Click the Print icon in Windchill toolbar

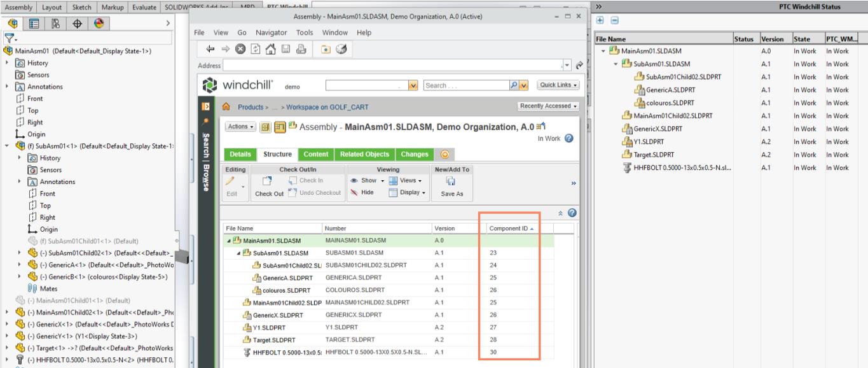click(x=301, y=48)
